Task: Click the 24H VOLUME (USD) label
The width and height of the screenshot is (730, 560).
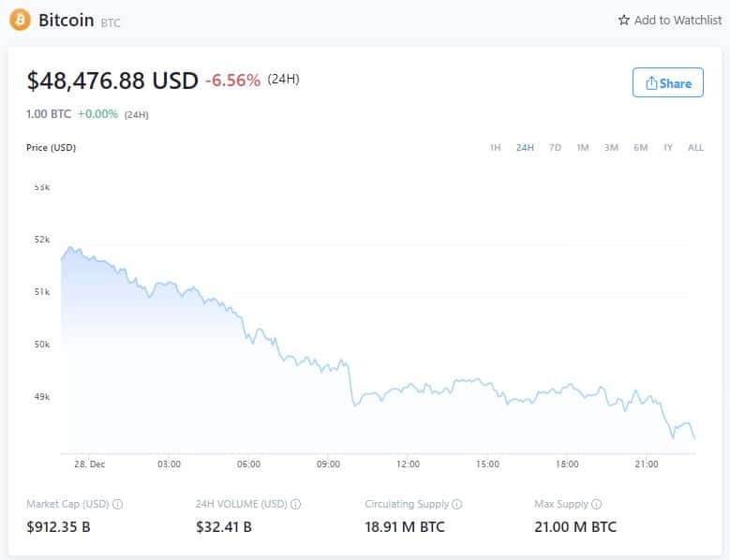Action: coord(241,504)
